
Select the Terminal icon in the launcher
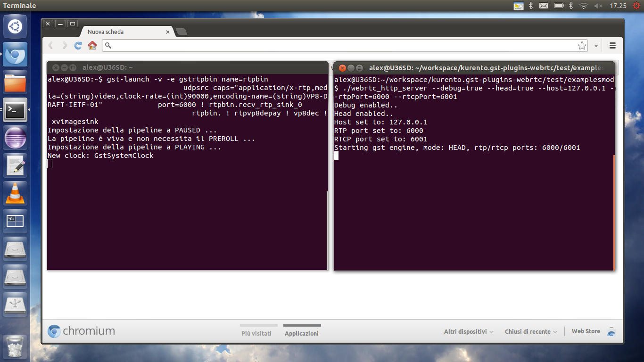15,110
